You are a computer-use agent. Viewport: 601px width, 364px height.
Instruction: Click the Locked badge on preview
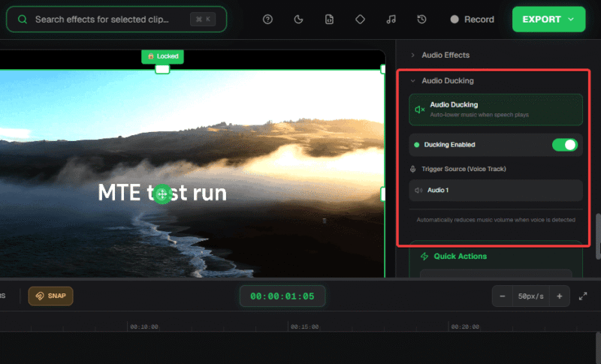(x=162, y=56)
